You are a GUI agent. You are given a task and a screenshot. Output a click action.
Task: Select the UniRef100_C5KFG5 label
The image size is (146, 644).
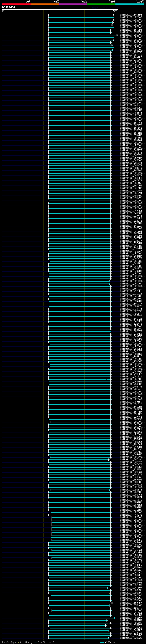pos(131,397)
